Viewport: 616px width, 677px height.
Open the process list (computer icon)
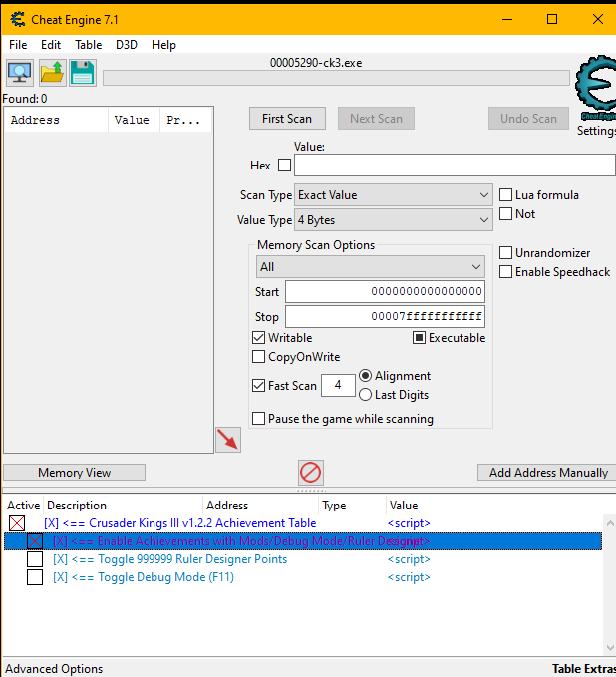[20, 73]
